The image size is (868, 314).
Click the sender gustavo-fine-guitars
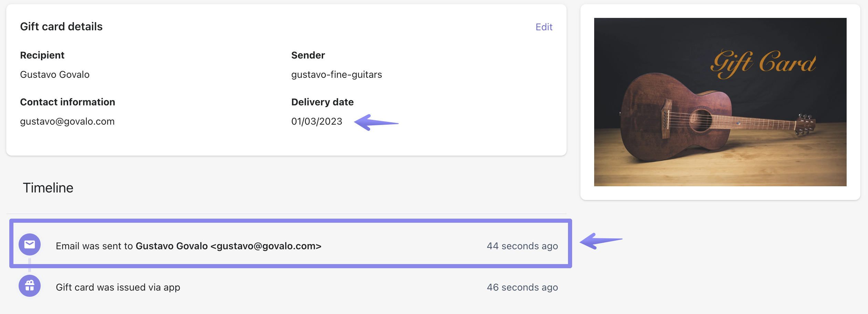(x=337, y=75)
